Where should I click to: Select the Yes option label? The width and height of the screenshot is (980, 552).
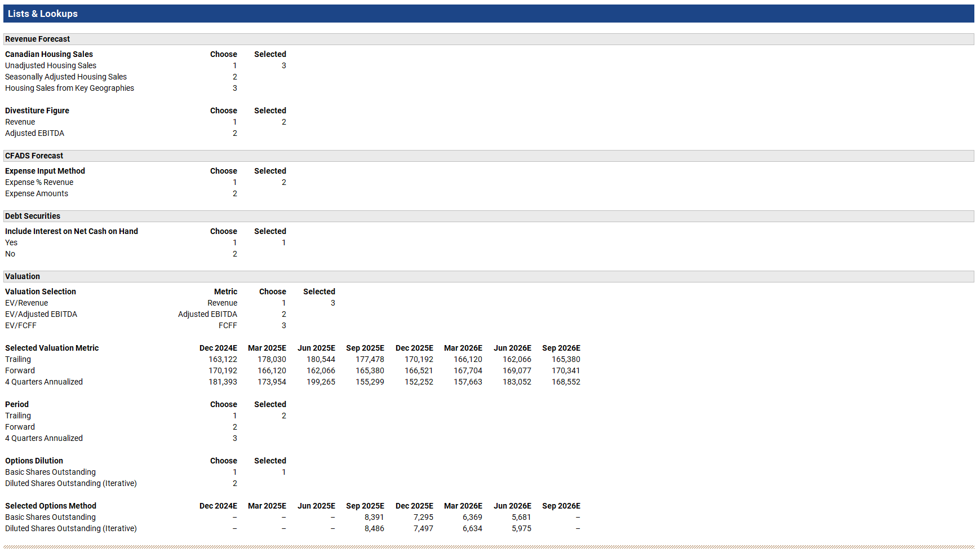click(x=11, y=242)
